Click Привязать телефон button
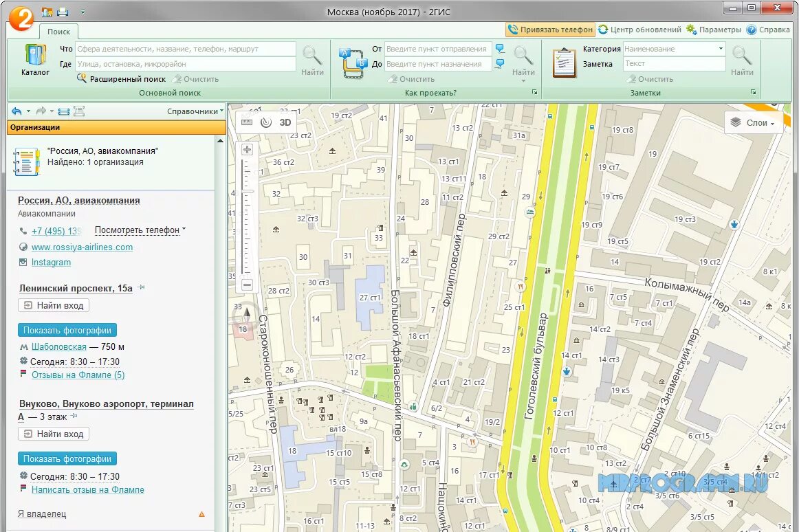 [550, 30]
